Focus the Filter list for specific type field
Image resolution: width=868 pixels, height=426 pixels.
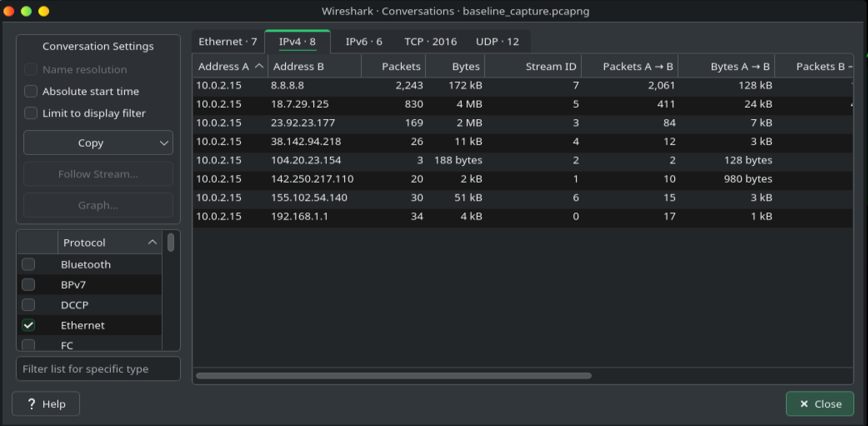click(98, 369)
